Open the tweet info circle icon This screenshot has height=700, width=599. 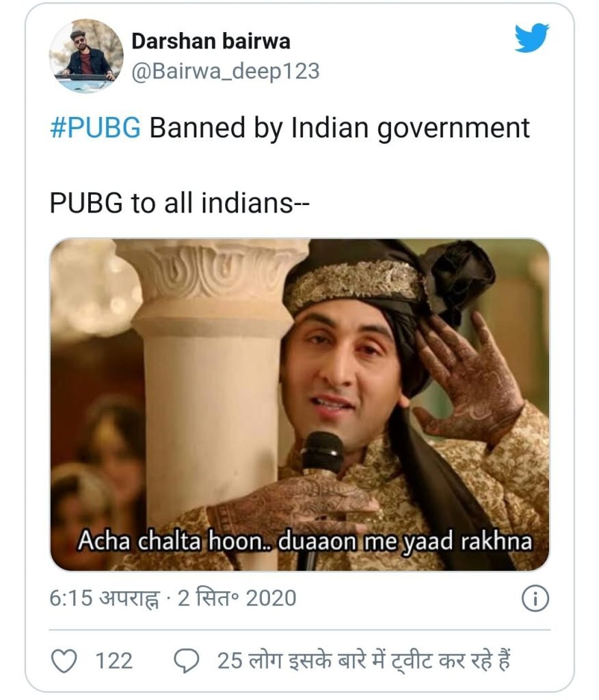[535, 598]
